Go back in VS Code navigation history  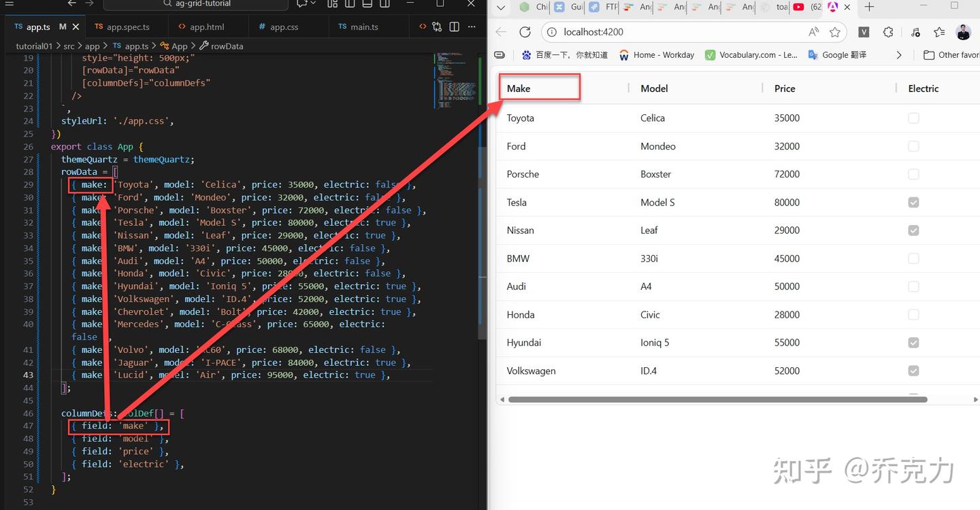coord(72,3)
